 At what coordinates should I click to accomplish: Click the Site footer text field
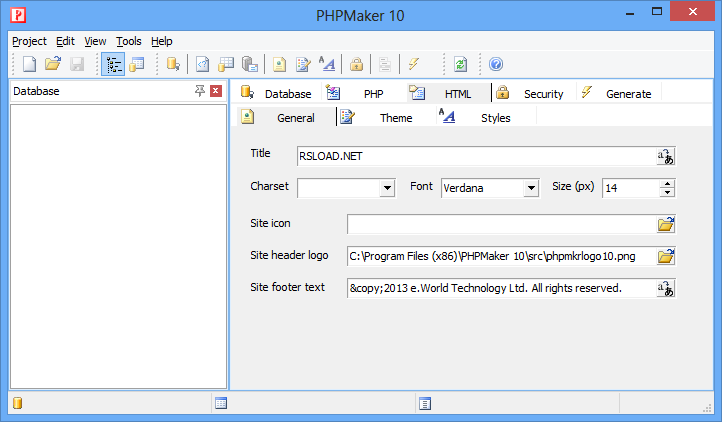click(502, 288)
